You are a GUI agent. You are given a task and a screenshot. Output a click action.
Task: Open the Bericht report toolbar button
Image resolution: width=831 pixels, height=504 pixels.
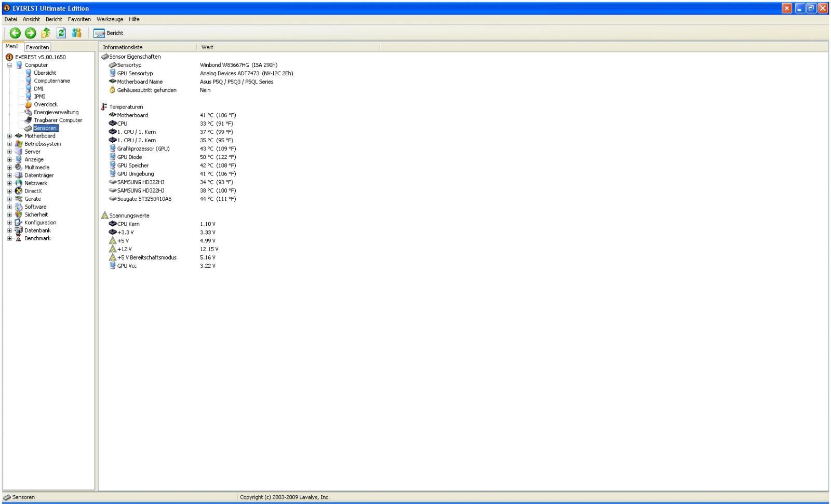pos(109,33)
